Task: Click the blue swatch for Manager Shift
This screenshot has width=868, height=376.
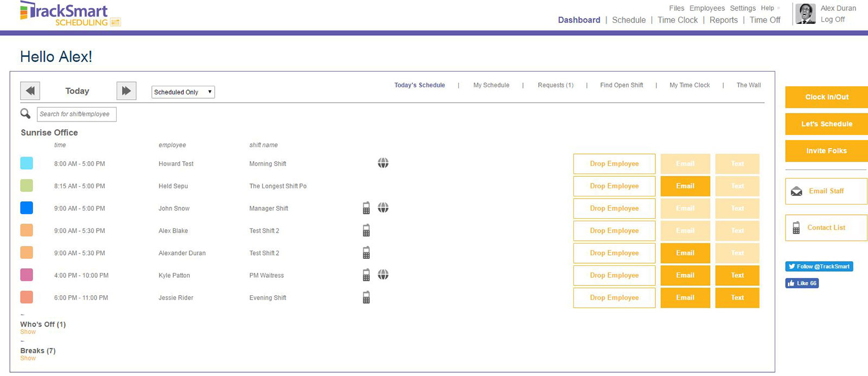Action: point(27,208)
